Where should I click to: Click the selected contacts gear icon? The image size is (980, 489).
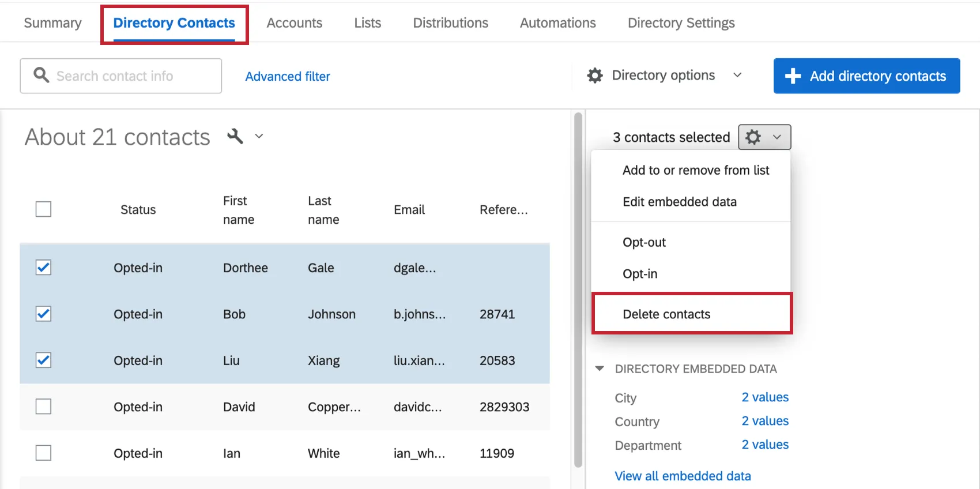click(753, 137)
